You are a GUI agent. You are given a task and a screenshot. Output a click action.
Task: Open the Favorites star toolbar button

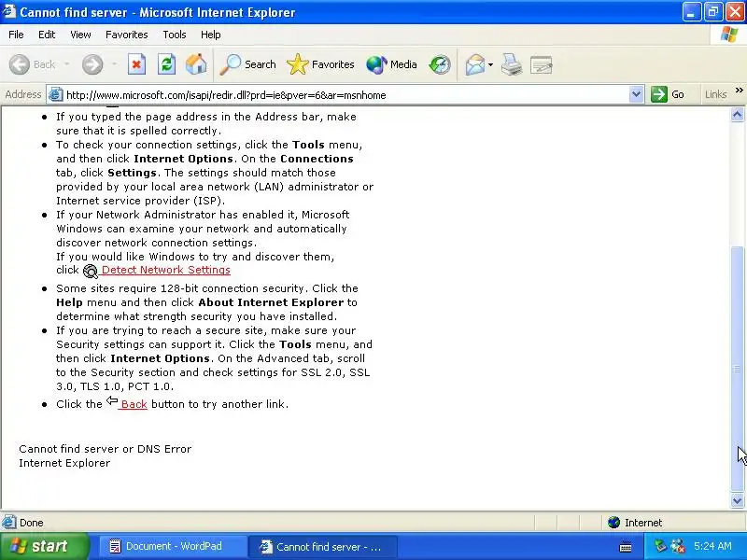(320, 64)
